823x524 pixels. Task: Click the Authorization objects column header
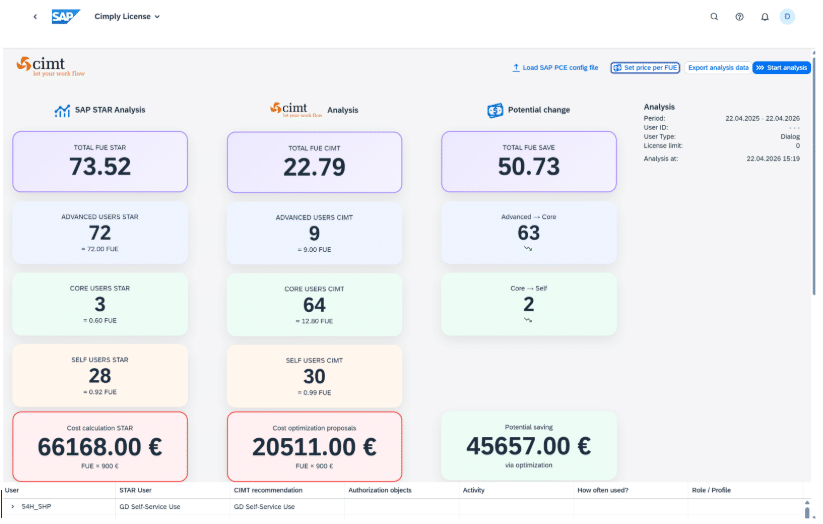380,490
